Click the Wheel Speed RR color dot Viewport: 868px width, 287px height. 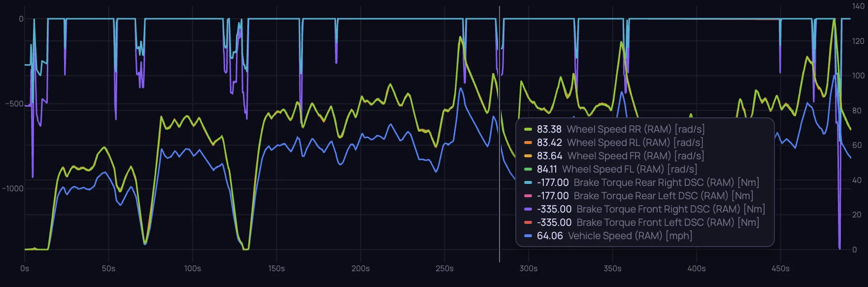(528, 129)
